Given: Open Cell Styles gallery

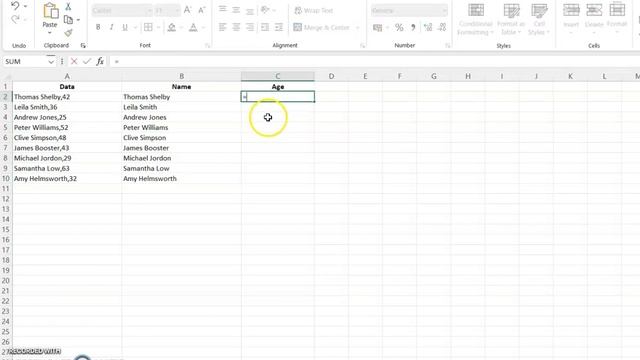Looking at the screenshot, I should pos(539,19).
